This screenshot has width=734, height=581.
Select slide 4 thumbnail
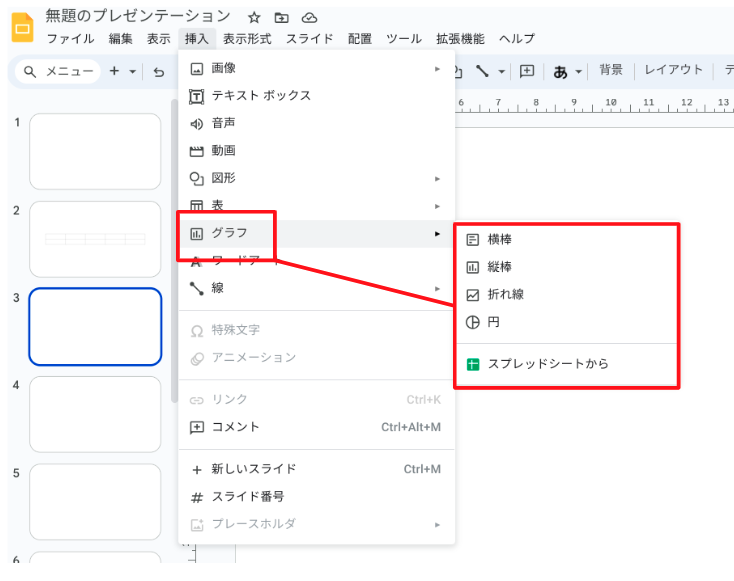(95, 414)
